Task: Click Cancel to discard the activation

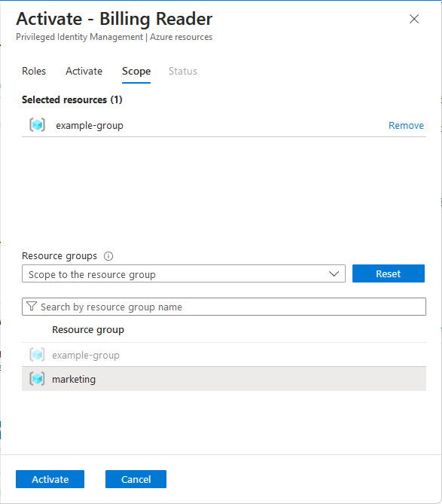Action: point(136,479)
